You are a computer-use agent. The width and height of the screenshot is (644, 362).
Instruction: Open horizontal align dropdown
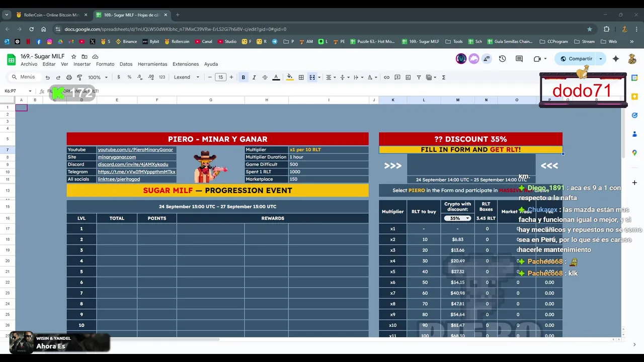pos(330,77)
